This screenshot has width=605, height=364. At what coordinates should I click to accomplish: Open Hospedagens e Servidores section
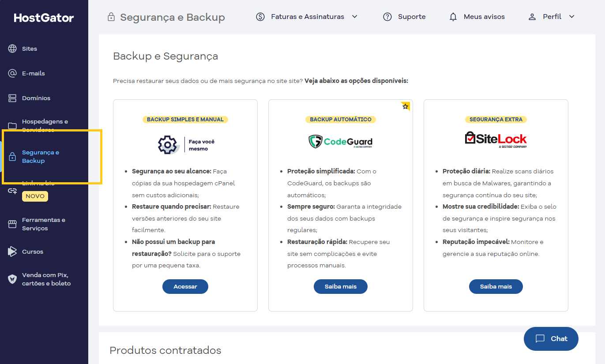tap(44, 125)
